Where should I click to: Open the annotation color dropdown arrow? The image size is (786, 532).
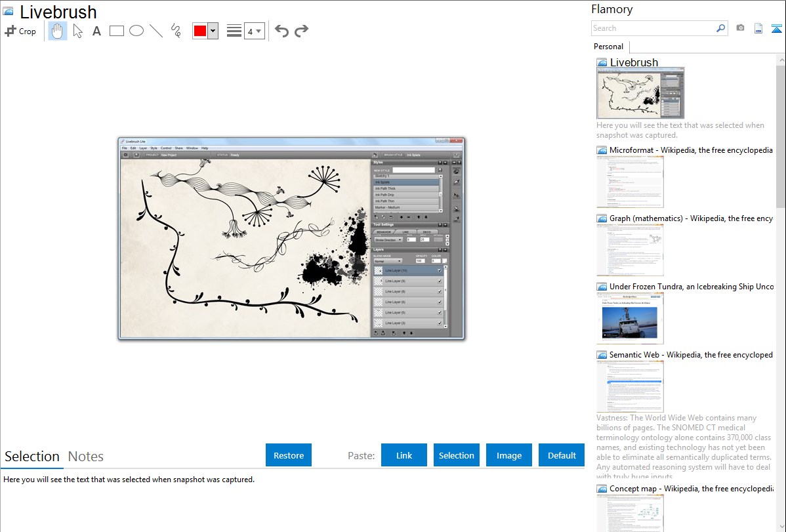[x=213, y=31]
